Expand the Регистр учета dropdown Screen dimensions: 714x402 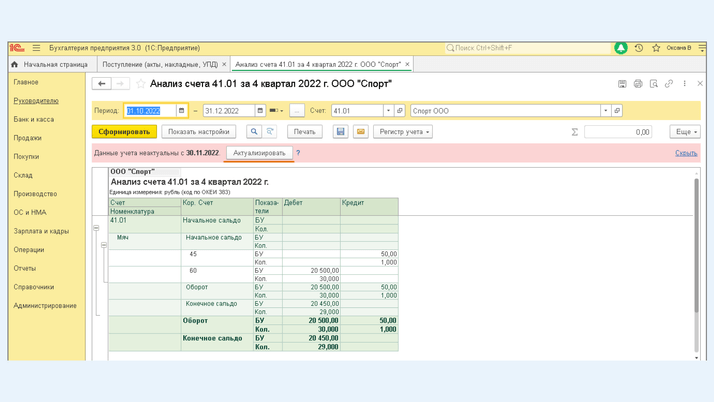(403, 132)
